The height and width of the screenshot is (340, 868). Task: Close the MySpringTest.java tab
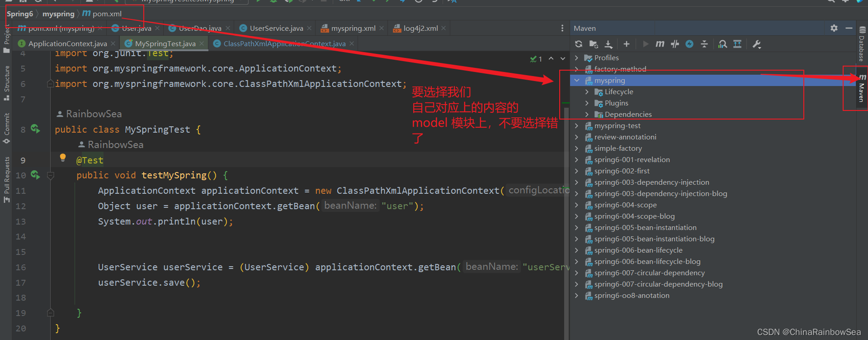point(202,43)
